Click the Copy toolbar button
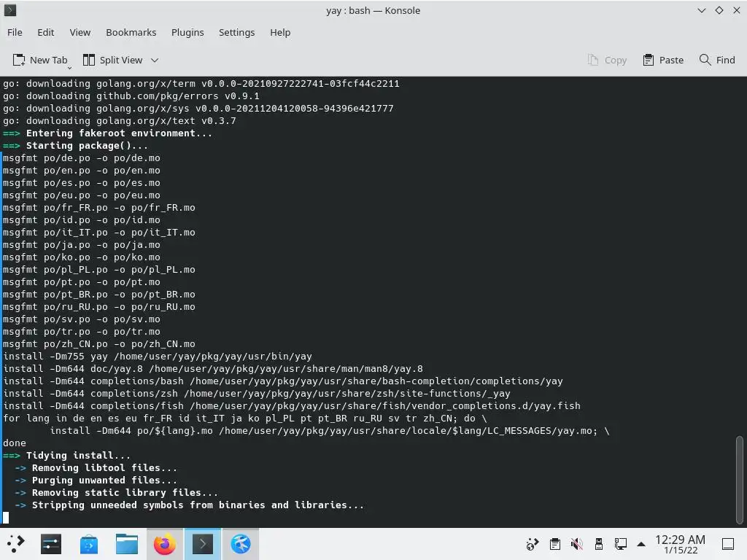 [607, 60]
